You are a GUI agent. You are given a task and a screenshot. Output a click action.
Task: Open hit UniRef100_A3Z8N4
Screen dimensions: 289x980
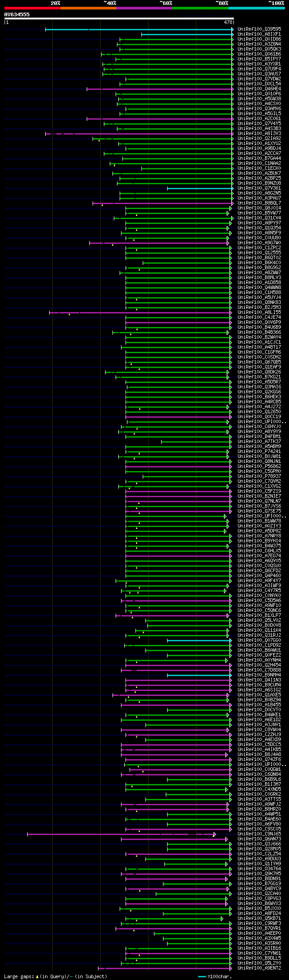259,44
